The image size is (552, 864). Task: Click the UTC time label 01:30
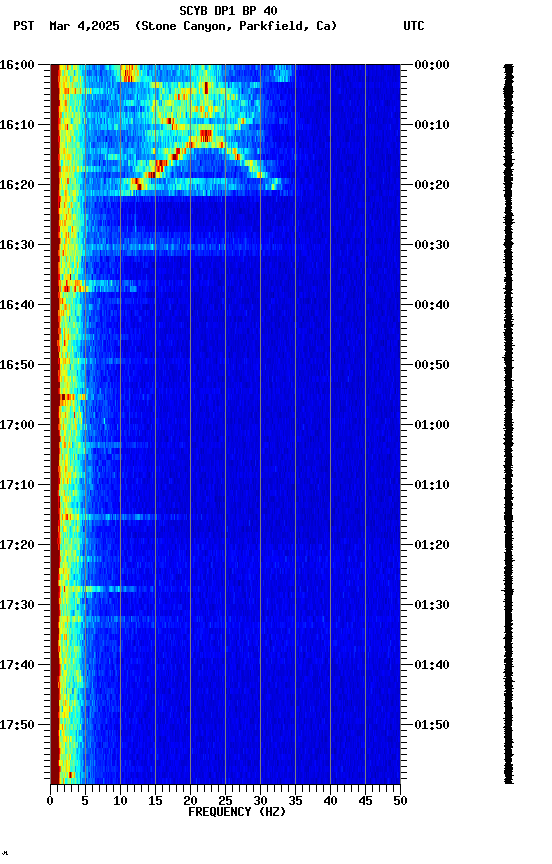tap(432, 606)
